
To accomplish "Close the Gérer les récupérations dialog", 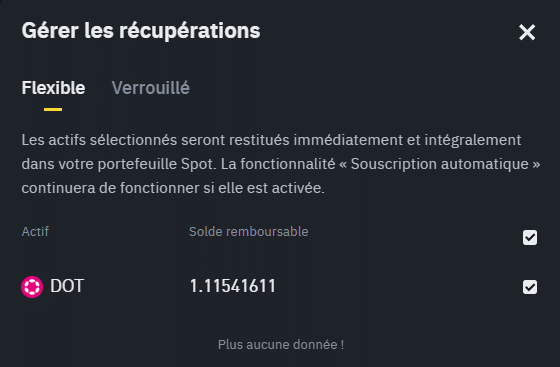I will tap(527, 32).
